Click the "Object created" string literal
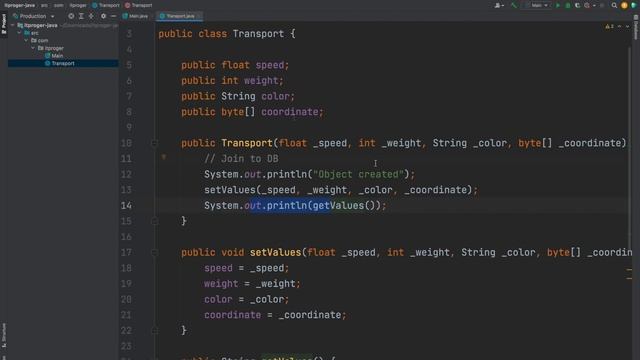This screenshot has height=360, width=640. (358, 174)
